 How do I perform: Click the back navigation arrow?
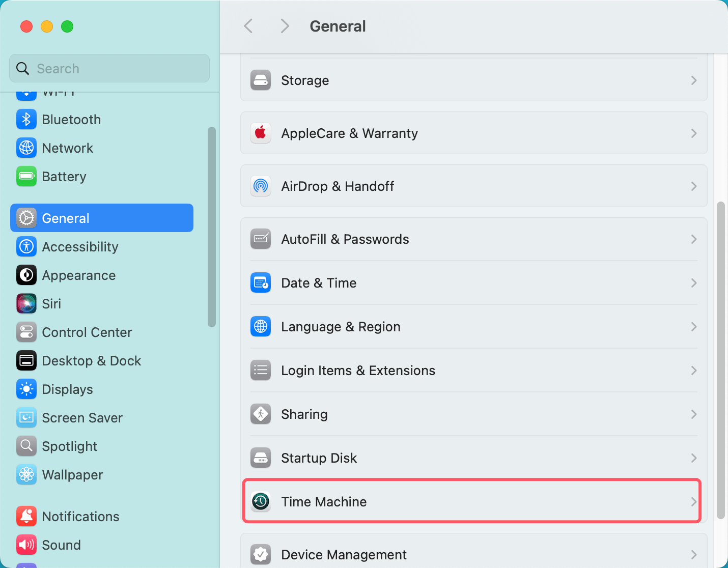pyautogui.click(x=248, y=26)
